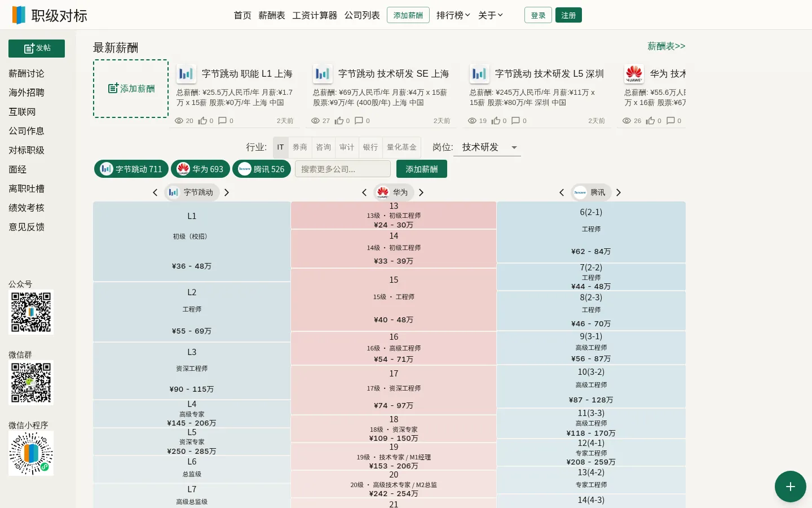
Task: Click the like icon on 字节跳动 职能 L1 card
Action: 202,121
